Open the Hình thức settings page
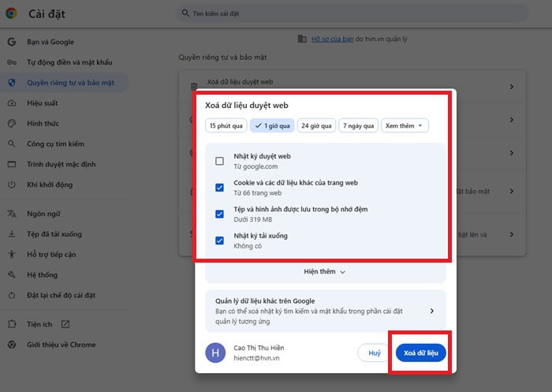 point(43,124)
